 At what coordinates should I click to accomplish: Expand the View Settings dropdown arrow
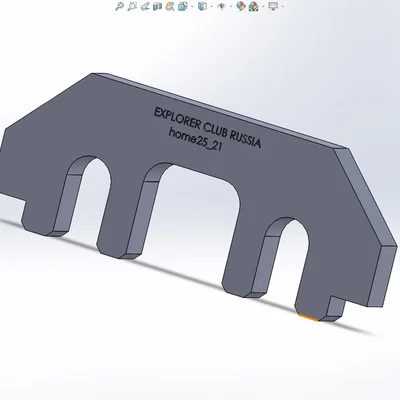[x=283, y=6]
